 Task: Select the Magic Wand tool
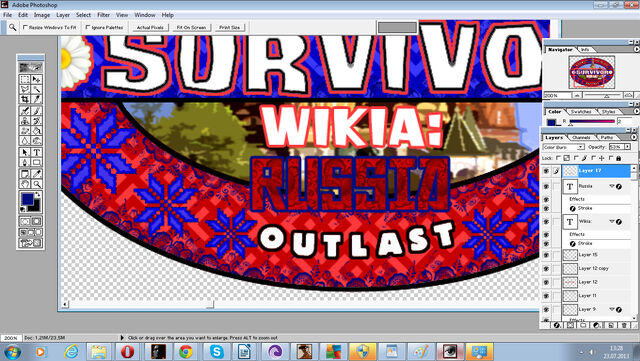[x=37, y=89]
